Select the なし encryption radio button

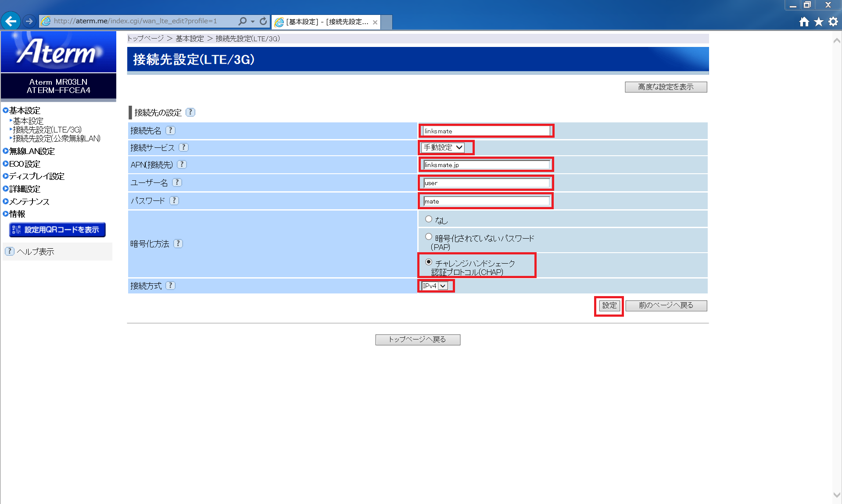429,219
